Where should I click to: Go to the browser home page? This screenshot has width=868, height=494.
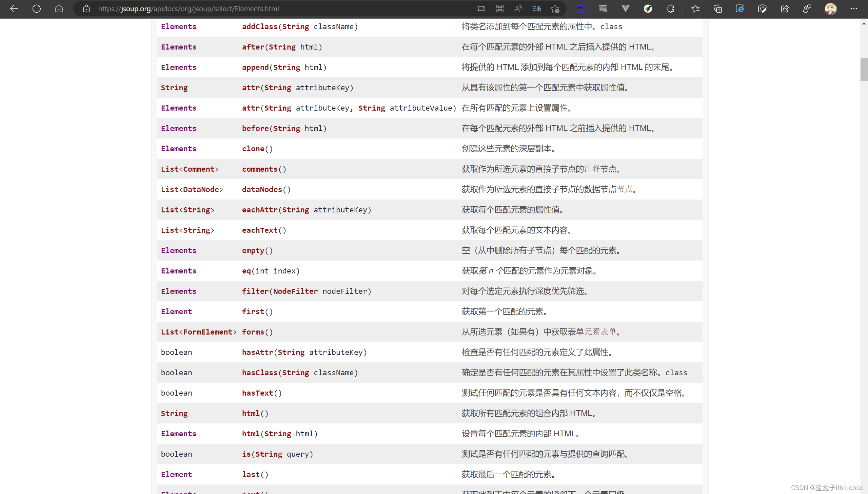59,9
